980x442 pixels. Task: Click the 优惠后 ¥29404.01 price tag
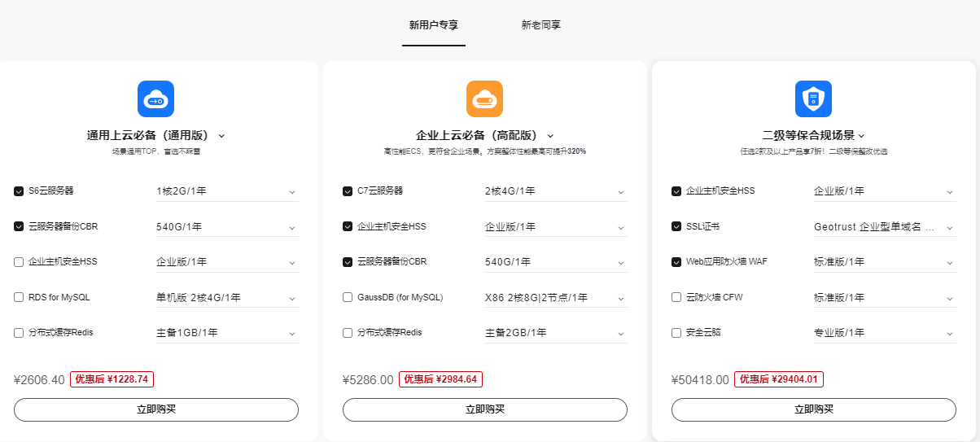(778, 379)
